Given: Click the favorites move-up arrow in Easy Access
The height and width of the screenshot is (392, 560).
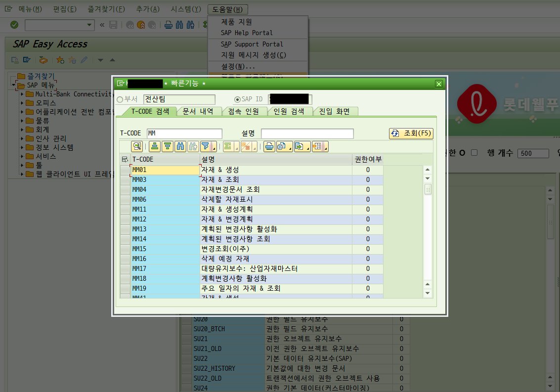Looking at the screenshot, I should (112, 60).
